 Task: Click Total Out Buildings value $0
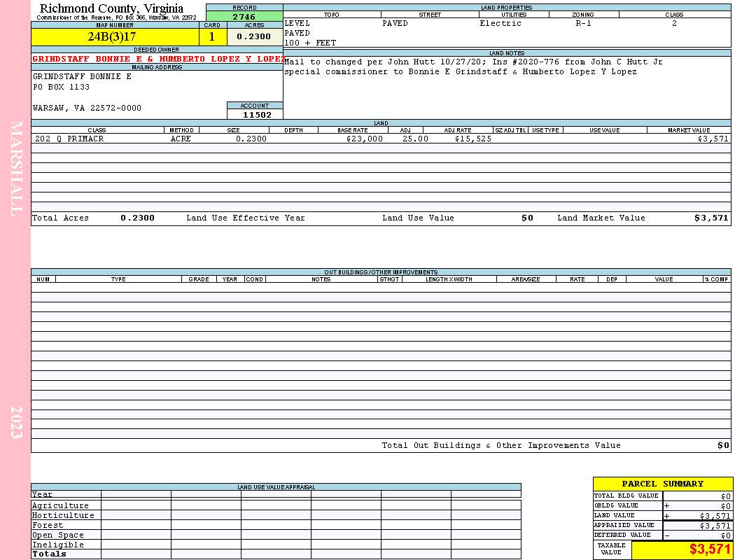pos(723,445)
